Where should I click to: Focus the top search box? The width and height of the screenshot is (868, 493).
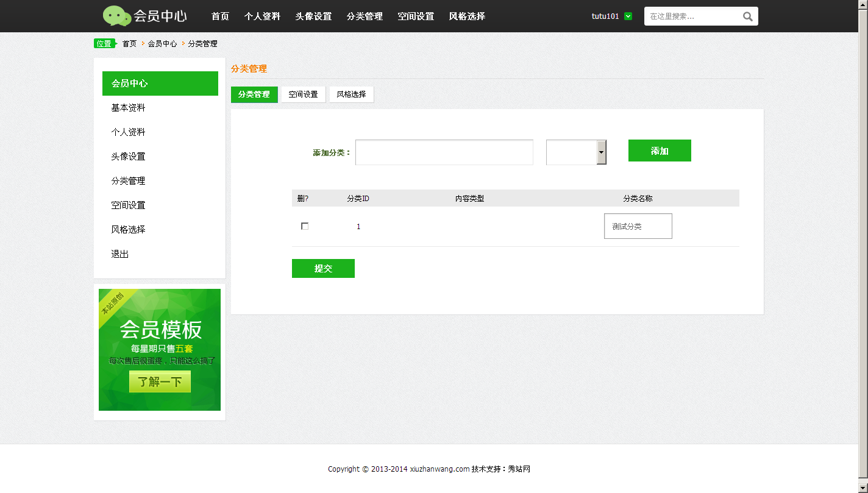click(692, 16)
